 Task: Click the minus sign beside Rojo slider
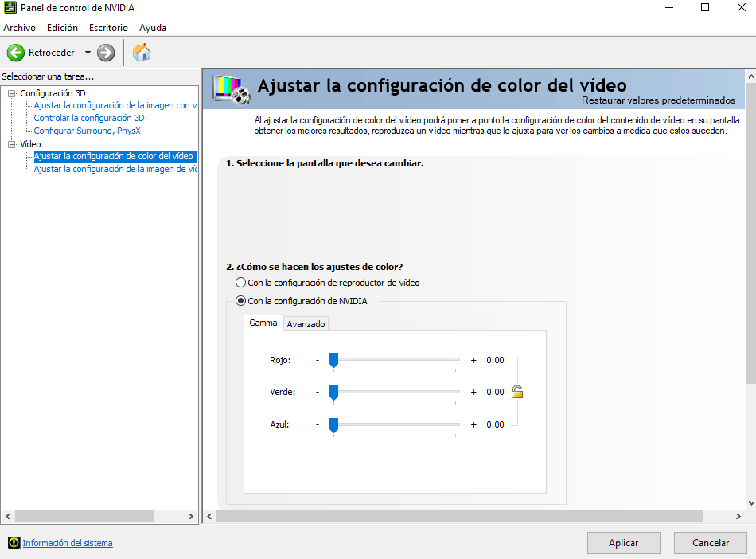coord(318,360)
